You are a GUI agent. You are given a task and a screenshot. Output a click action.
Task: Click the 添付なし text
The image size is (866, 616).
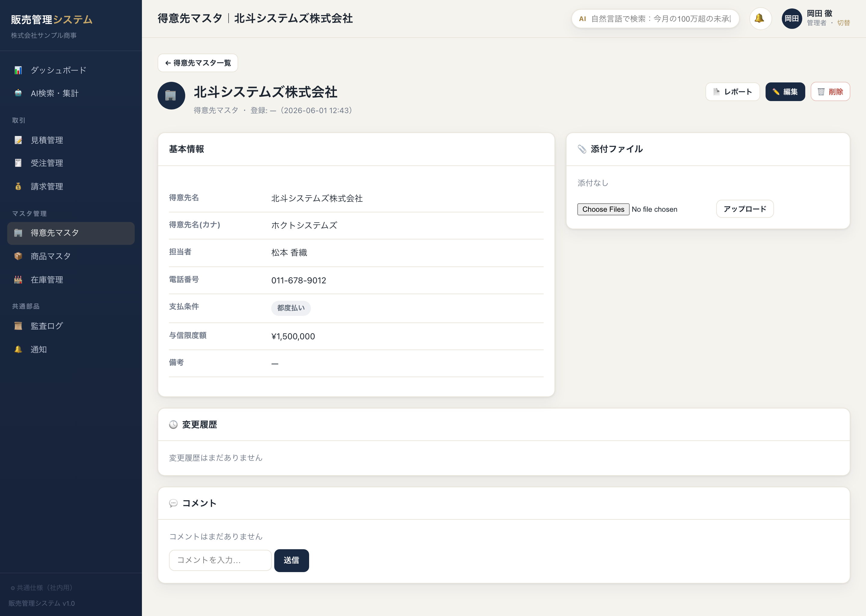(593, 183)
